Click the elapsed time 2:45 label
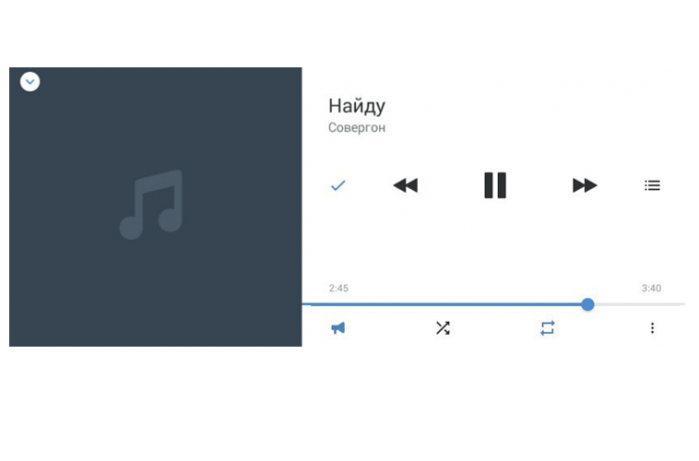 click(339, 288)
